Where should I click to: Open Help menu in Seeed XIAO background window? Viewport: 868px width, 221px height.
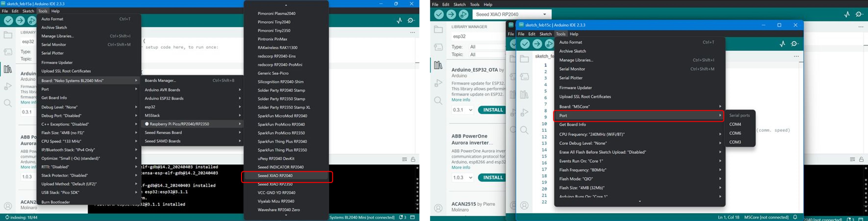click(x=488, y=4)
